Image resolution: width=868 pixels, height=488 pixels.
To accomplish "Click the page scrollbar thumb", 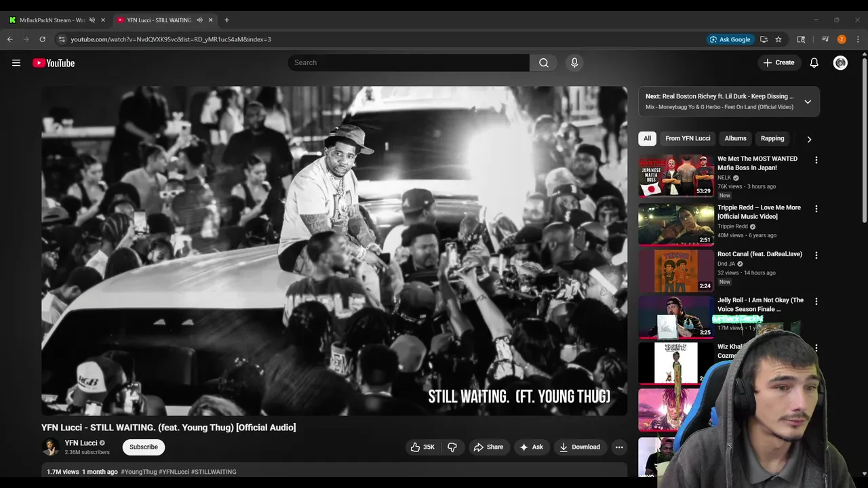I will tap(864, 139).
